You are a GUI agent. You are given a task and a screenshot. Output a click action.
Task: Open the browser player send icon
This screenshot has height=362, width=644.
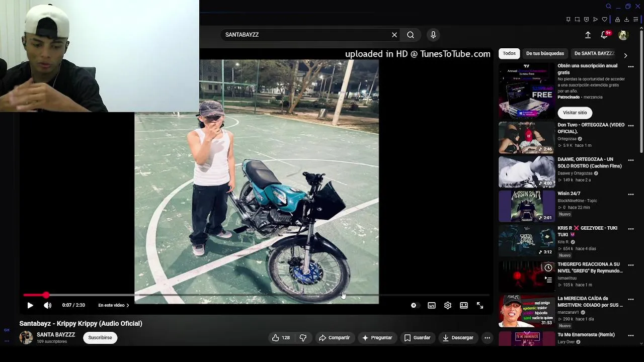[596, 20]
